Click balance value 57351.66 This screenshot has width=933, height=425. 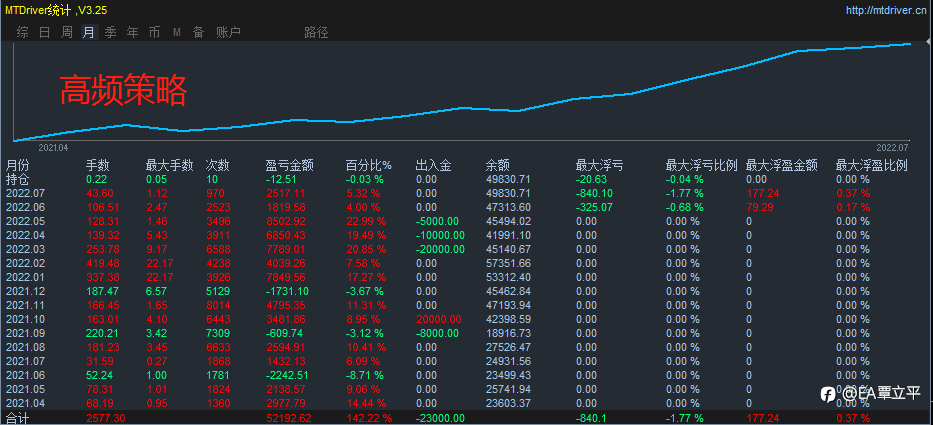[508, 263]
